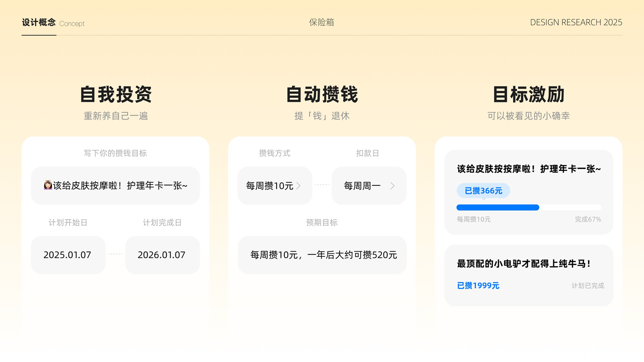Click the 保险箱 header title
Screen dimensions: 644x362
321,22
